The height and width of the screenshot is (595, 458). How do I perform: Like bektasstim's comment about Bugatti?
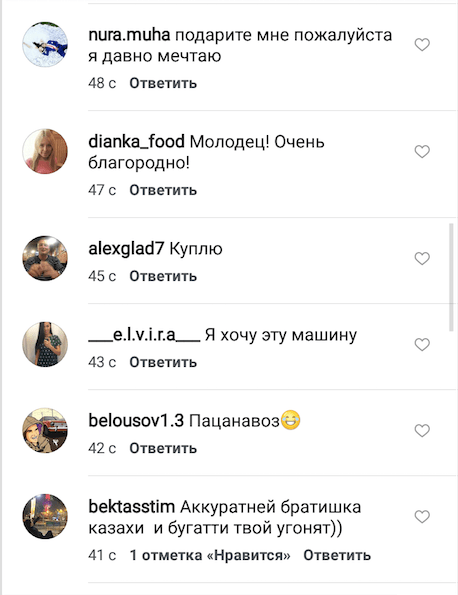(422, 517)
